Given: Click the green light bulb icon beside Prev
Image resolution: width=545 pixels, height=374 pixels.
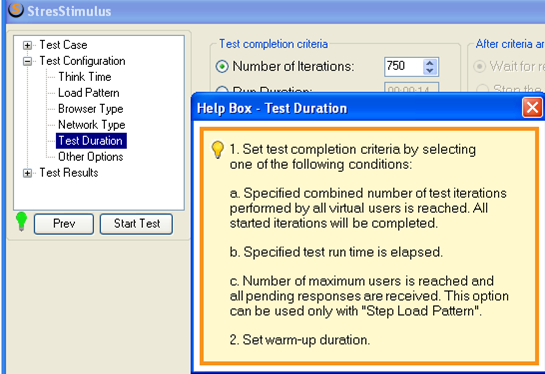Looking at the screenshot, I should coord(22,221).
